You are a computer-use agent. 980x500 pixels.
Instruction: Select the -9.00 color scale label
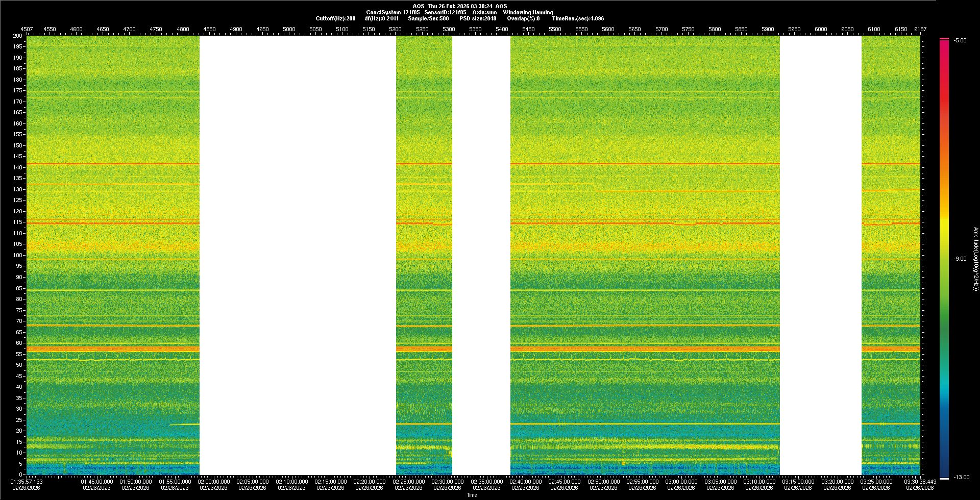click(960, 259)
